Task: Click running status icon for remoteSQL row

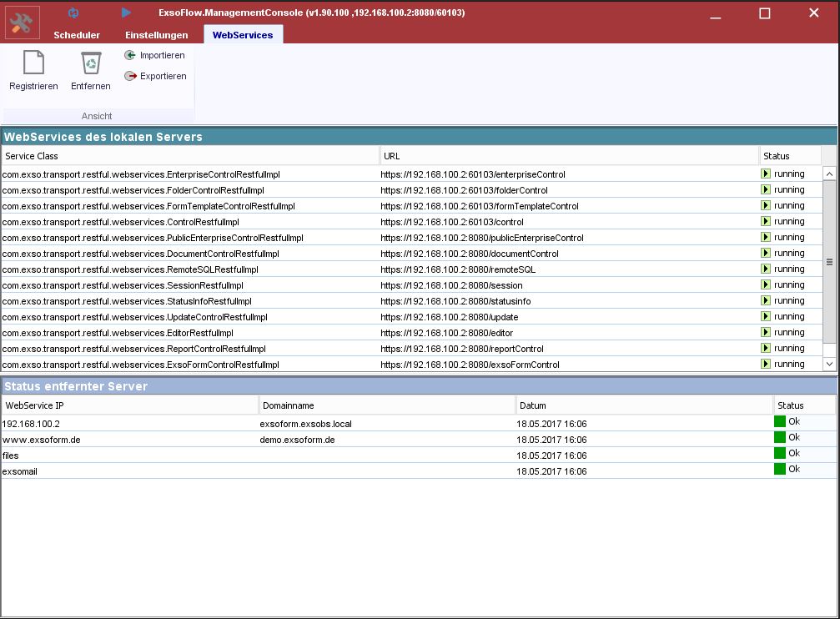Action: point(766,269)
